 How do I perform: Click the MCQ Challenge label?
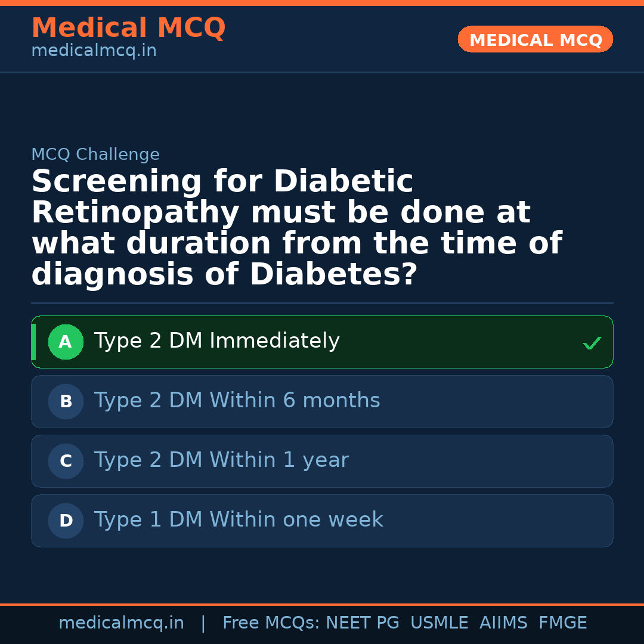[x=95, y=155]
